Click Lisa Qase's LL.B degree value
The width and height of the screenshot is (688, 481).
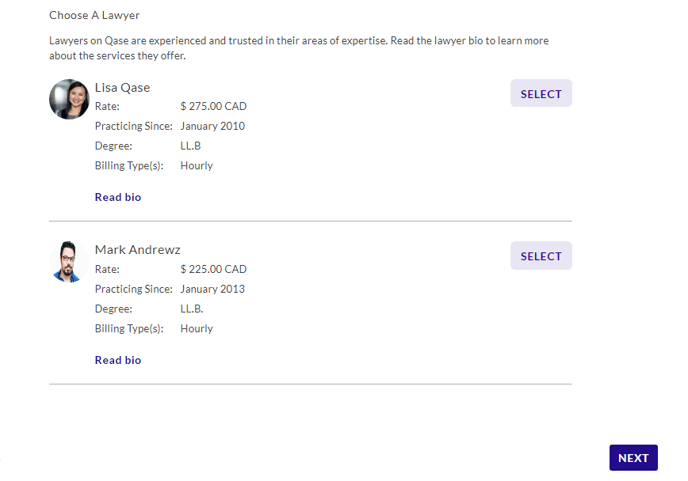click(x=191, y=146)
